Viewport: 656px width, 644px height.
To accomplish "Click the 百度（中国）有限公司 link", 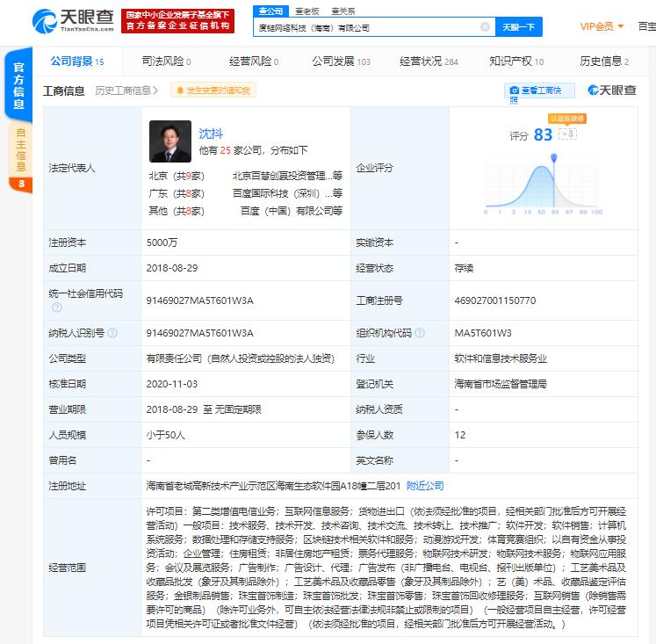I will point(292,211).
